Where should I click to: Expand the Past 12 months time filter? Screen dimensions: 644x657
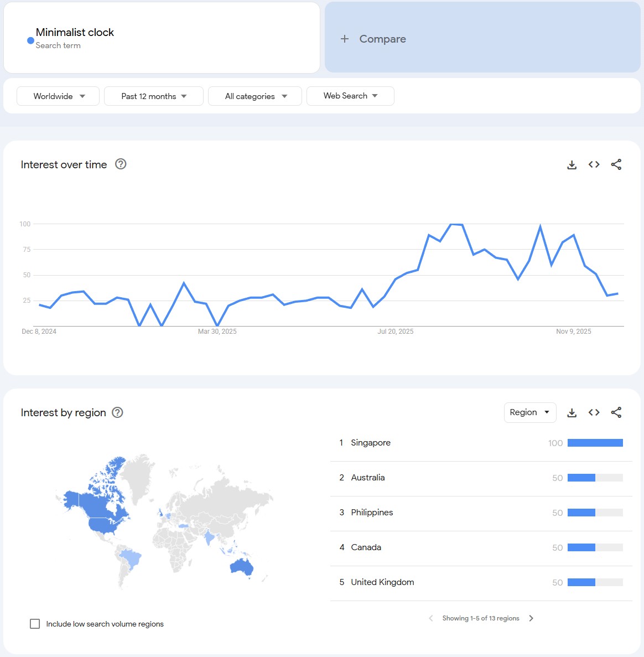coord(154,96)
